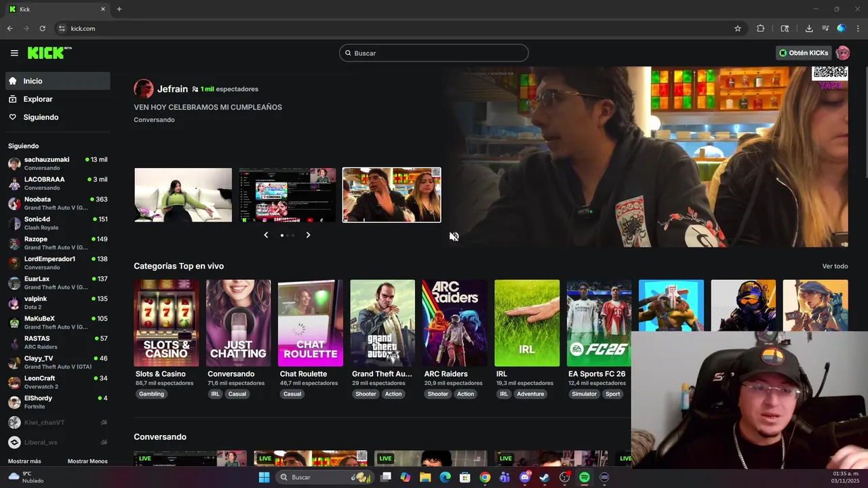The height and width of the screenshot is (488, 868).
Task: Select second carousel stream thumbnail
Action: (x=288, y=195)
